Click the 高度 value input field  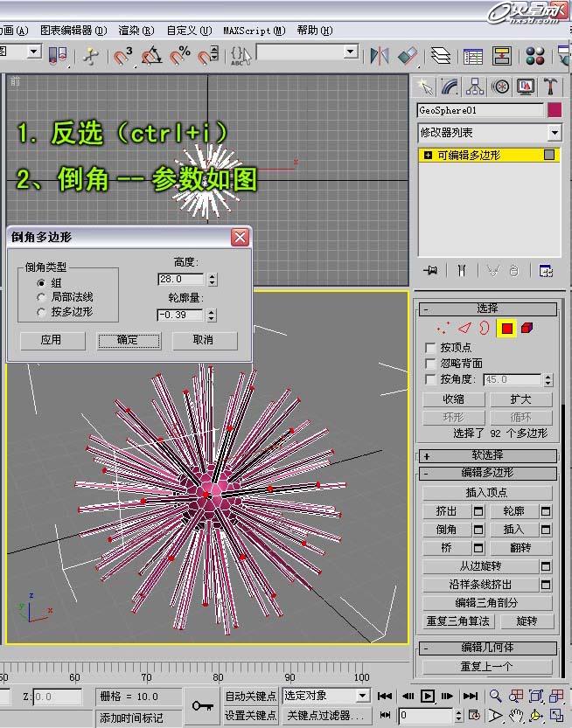click(180, 280)
